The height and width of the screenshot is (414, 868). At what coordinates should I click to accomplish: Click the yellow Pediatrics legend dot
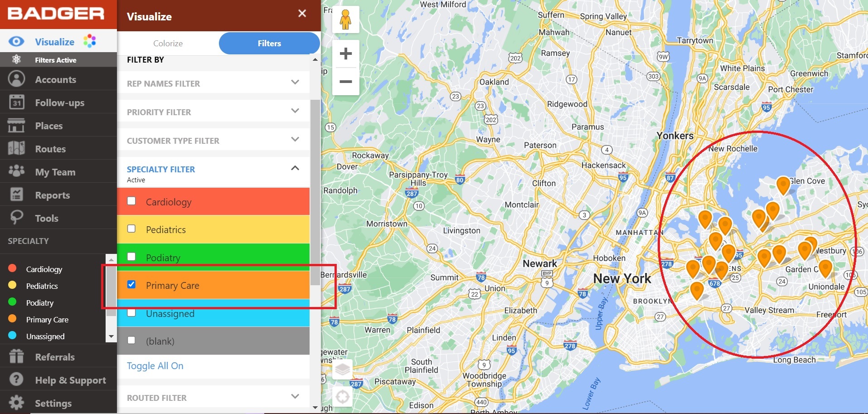coord(12,285)
